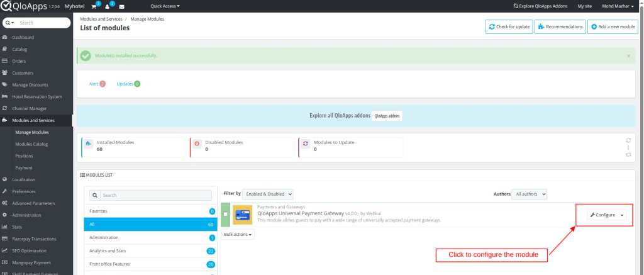Click the modules list search field
The image size is (644, 275).
coord(155,195)
